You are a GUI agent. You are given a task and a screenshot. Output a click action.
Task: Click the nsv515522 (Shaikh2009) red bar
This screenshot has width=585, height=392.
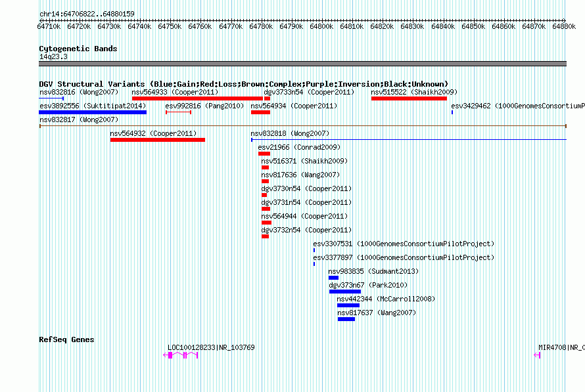coord(409,98)
